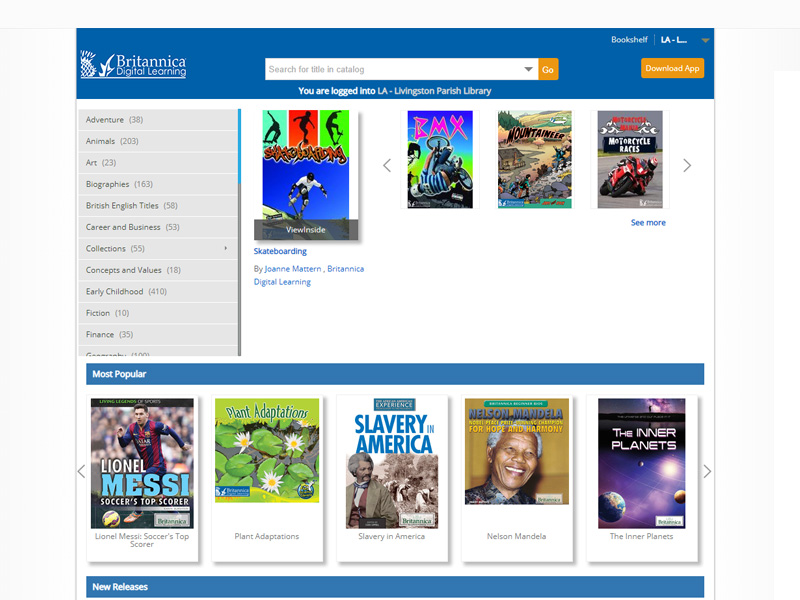Image resolution: width=800 pixels, height=600 pixels.
Task: Open the Animals (203) category
Action: click(158, 141)
